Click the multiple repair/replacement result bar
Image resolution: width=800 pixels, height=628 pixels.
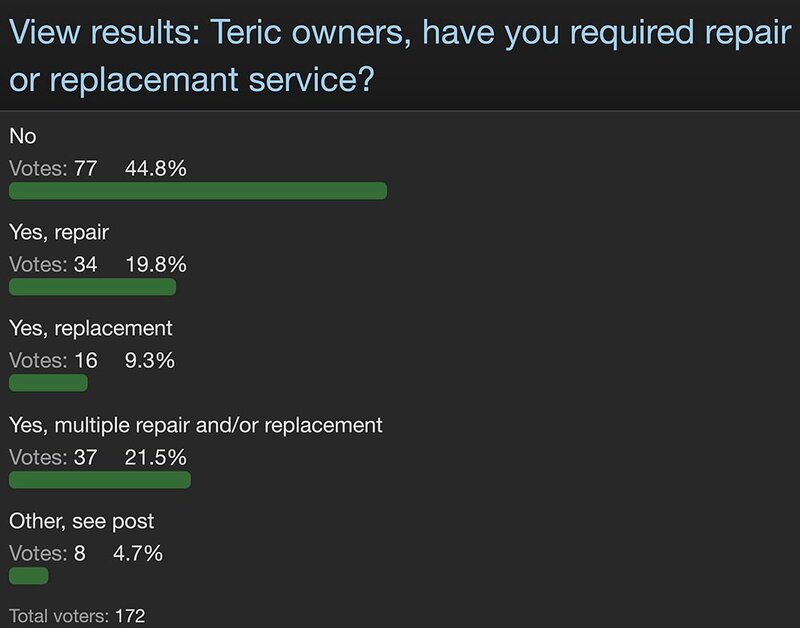[x=99, y=480]
